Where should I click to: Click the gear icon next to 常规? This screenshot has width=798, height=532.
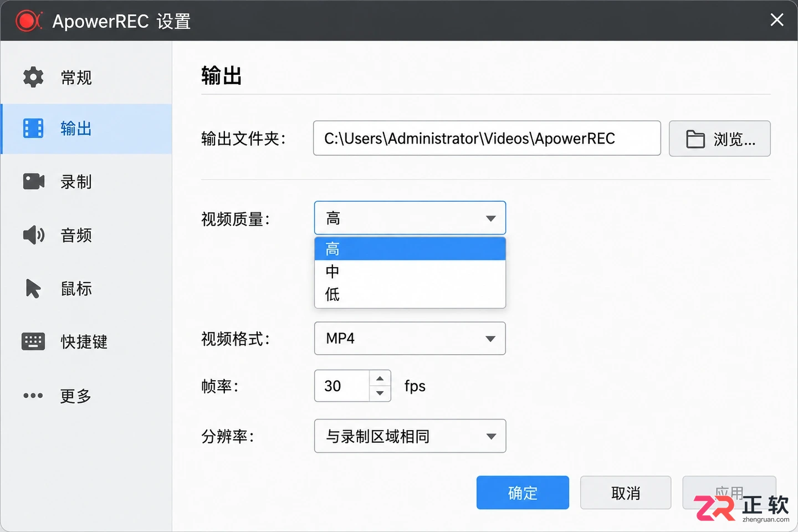click(33, 77)
